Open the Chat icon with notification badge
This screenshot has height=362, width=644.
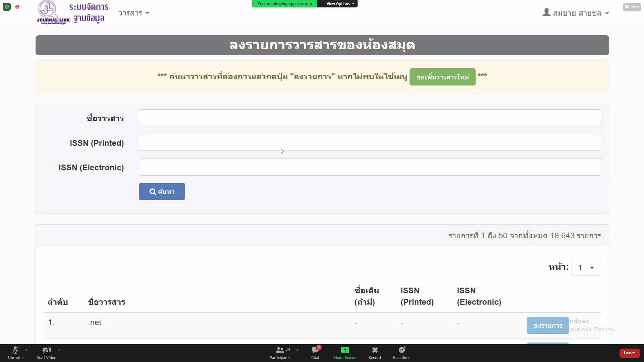(x=315, y=350)
